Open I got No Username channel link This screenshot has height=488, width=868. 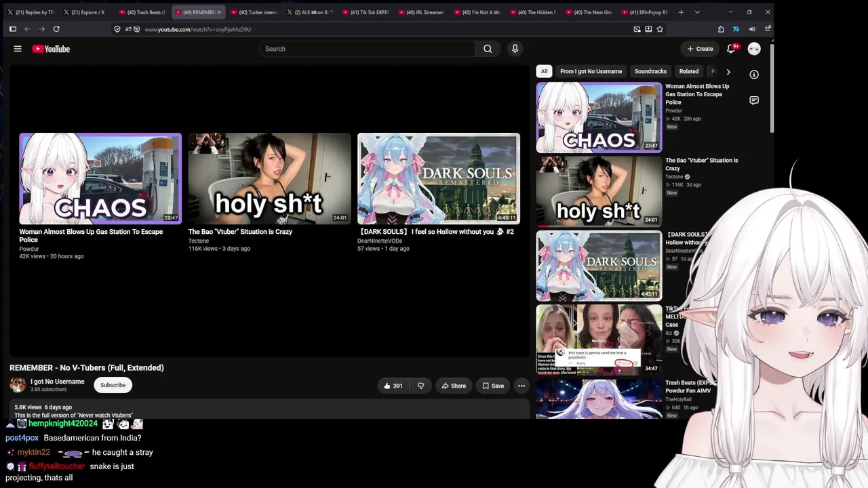click(x=58, y=382)
